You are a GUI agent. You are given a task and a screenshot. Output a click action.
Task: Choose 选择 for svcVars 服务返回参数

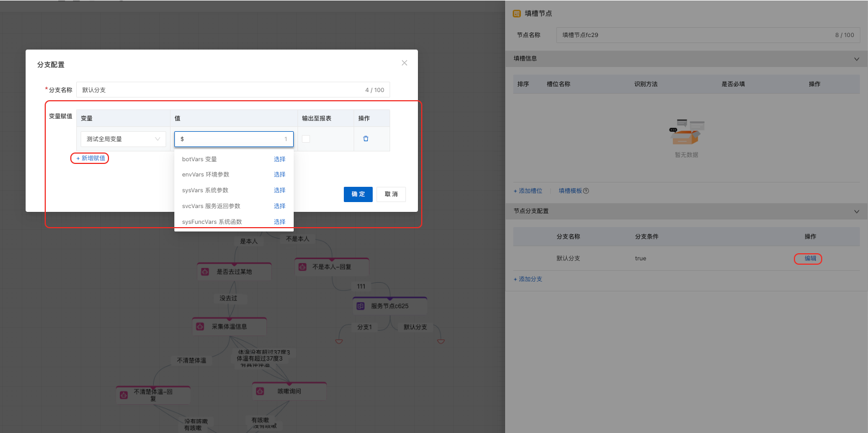tap(280, 206)
